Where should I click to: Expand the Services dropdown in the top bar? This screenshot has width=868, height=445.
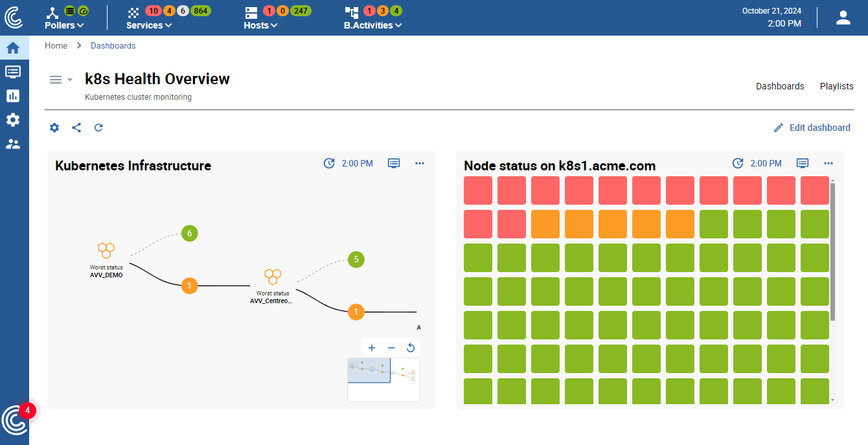pos(148,25)
